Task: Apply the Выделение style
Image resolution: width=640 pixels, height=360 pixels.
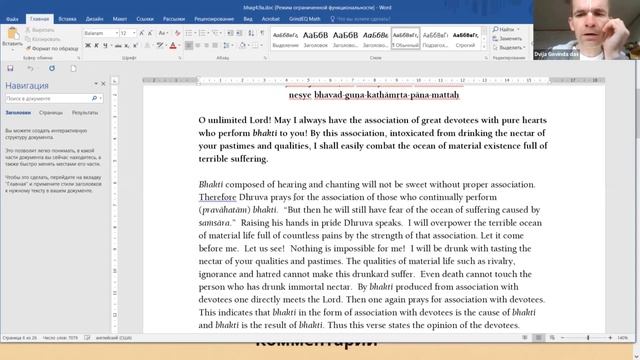Action: coord(285,39)
